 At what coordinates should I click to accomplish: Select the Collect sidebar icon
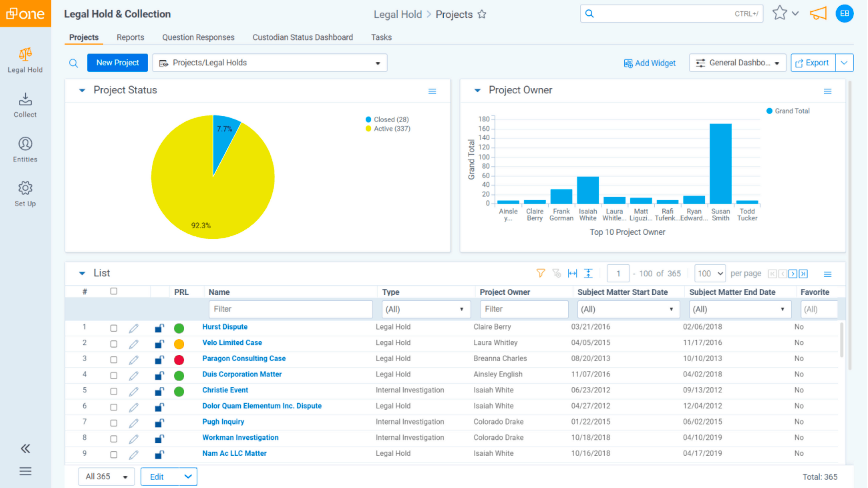point(25,104)
